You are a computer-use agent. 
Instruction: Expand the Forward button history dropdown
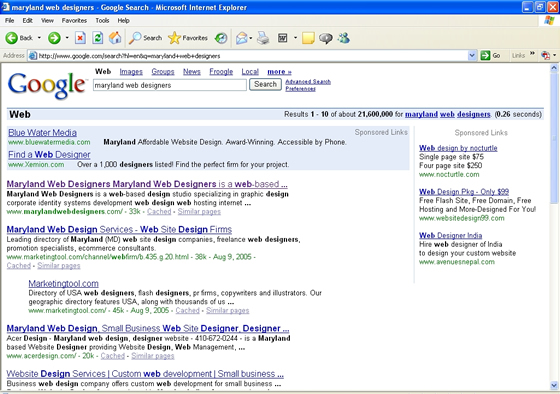pos(67,38)
